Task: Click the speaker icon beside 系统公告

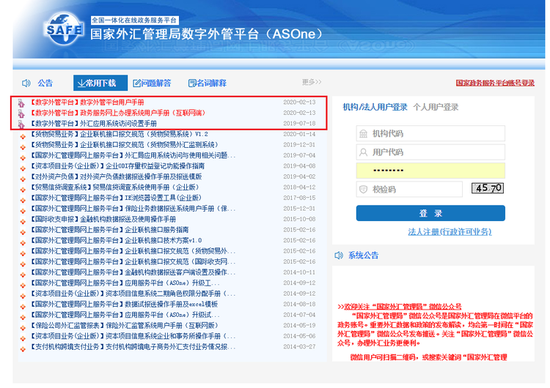Action: tap(339, 255)
